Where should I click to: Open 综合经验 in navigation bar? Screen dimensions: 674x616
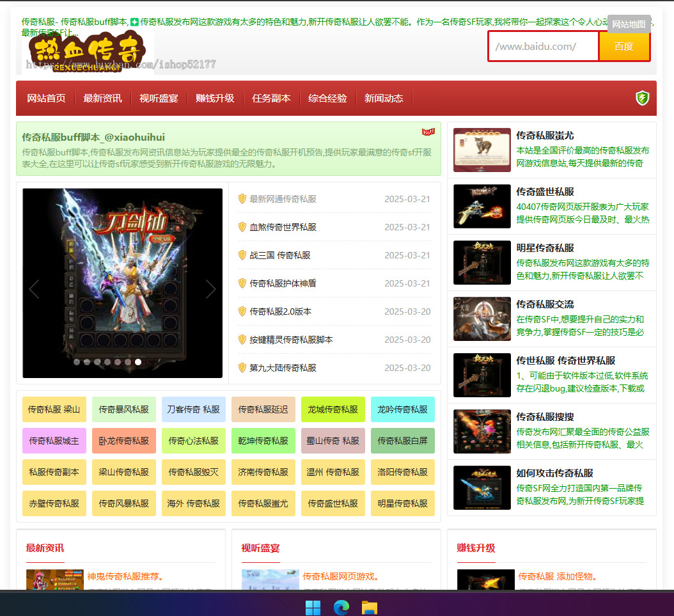point(327,99)
